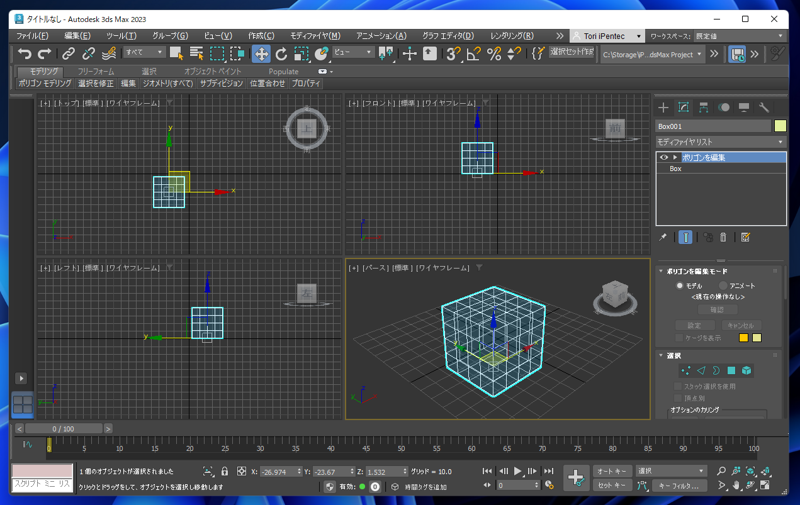This screenshot has height=505, width=800.
Task: Open Select by Name list
Action: (x=196, y=53)
